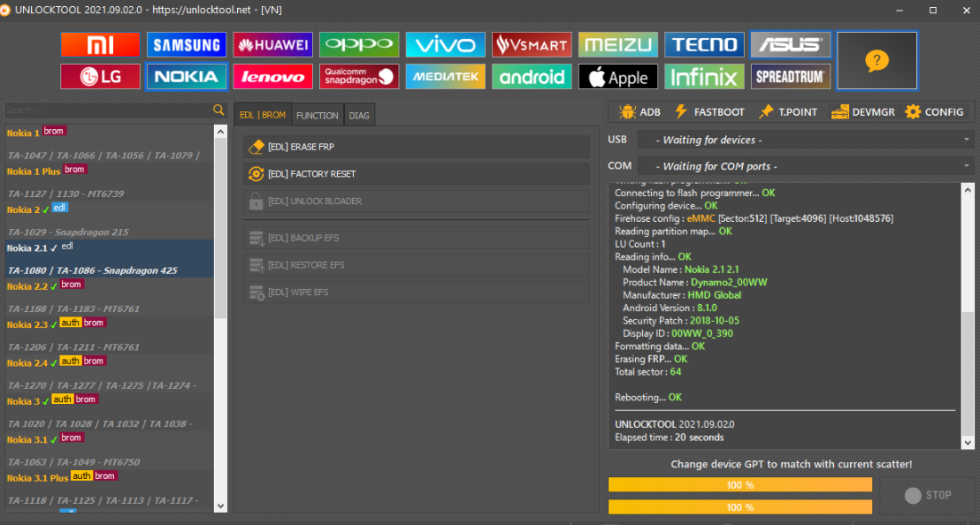Select the MediaTek logo
980x525 pixels.
[445, 77]
